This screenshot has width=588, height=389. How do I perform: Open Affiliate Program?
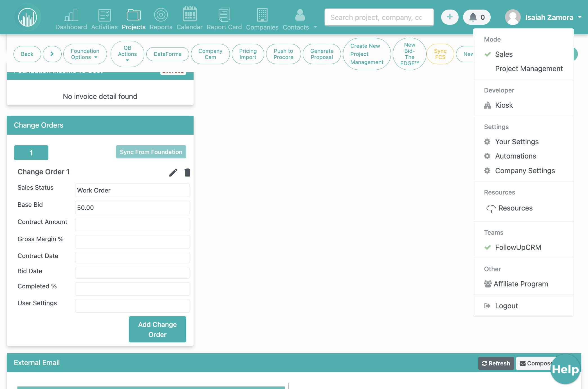point(516,284)
